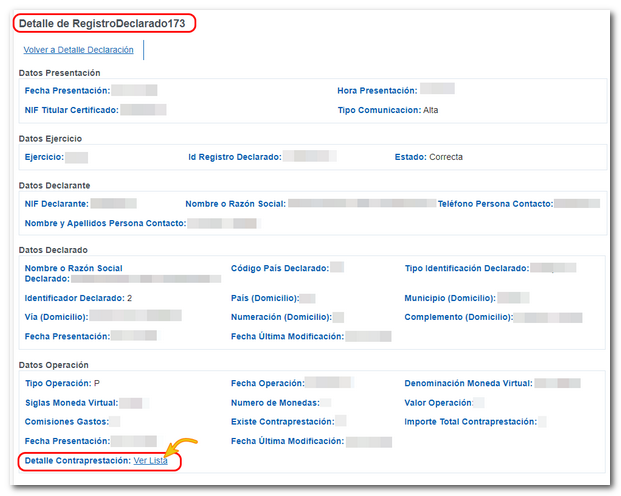The height and width of the screenshot is (496, 621).
Task: Click the Teléfono Persona Contacto label
Action: coord(495,204)
